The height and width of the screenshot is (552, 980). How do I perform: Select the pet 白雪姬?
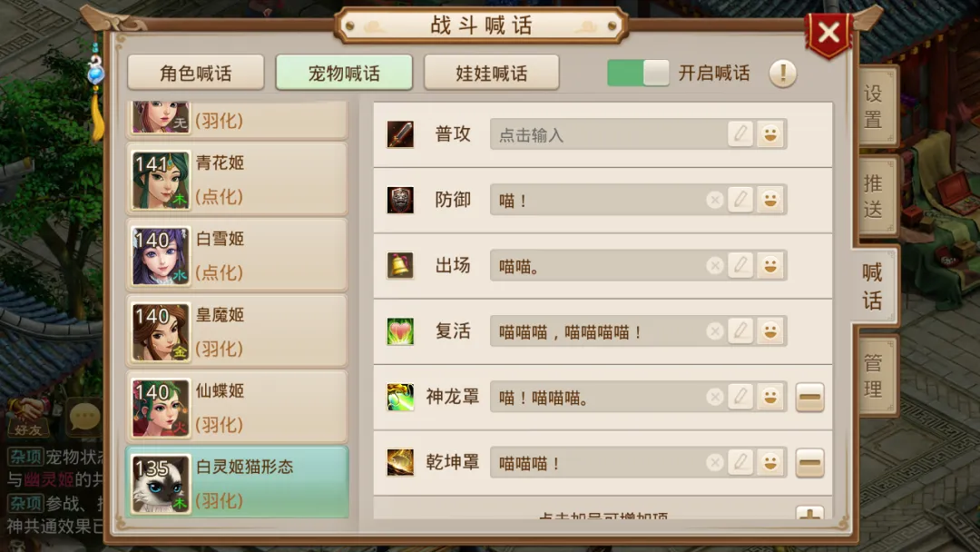pos(237,255)
